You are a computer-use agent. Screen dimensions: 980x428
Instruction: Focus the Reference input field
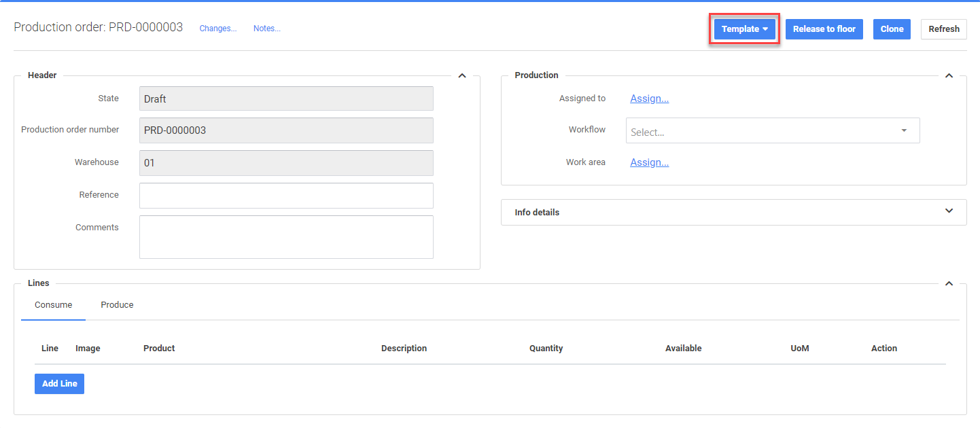tap(286, 196)
